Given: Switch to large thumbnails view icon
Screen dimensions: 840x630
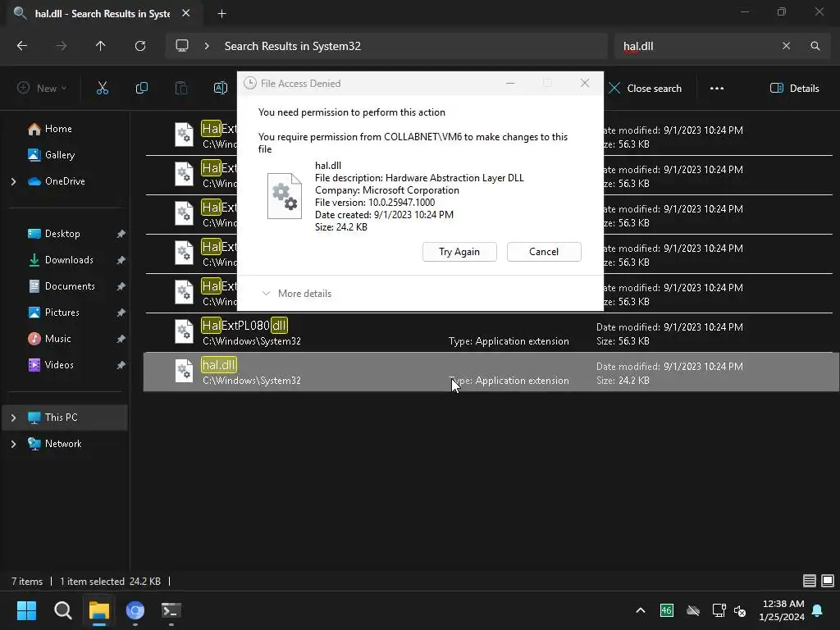Looking at the screenshot, I should (x=828, y=581).
